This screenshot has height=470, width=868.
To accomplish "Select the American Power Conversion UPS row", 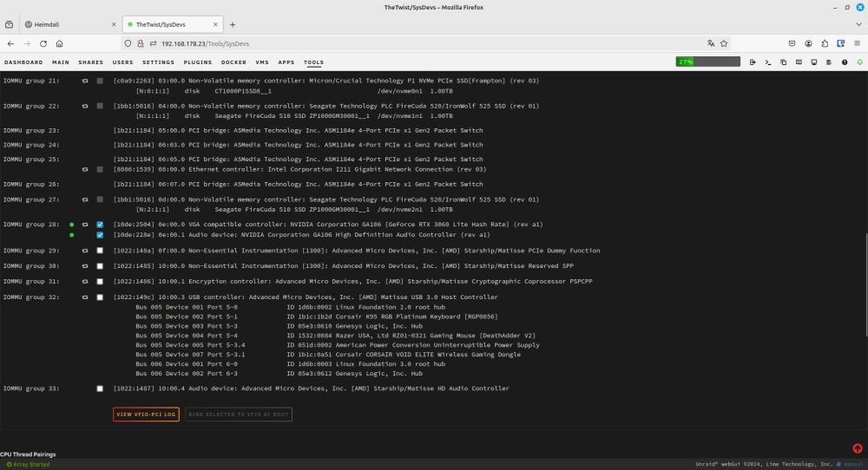I will pos(338,345).
